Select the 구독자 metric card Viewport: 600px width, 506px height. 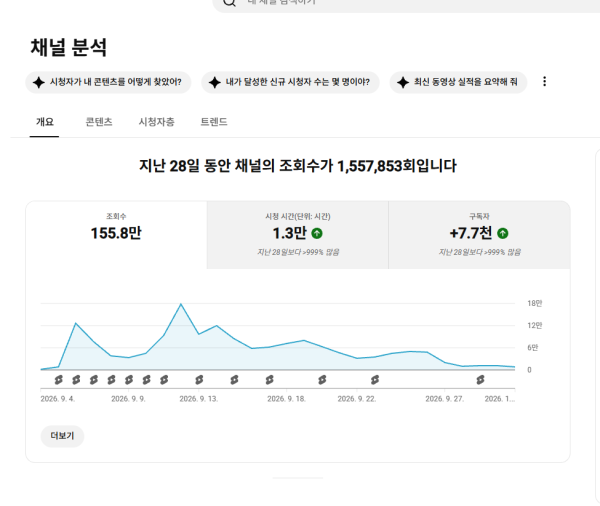(x=479, y=235)
